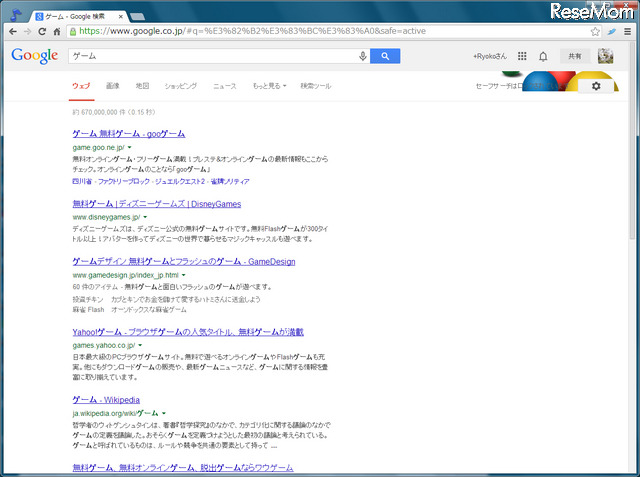Screen dimensions: 640x477
Task: Click the music note icon at window corner
Action: [16, 15]
